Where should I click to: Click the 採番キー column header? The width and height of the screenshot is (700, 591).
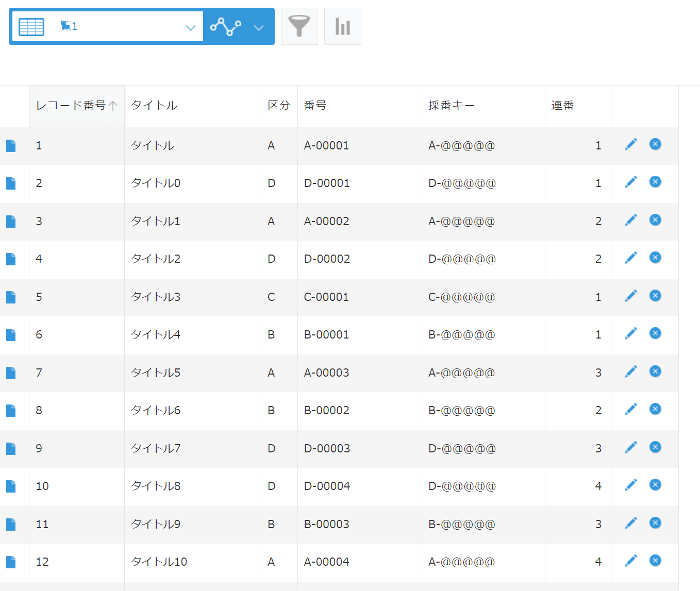coord(452,106)
